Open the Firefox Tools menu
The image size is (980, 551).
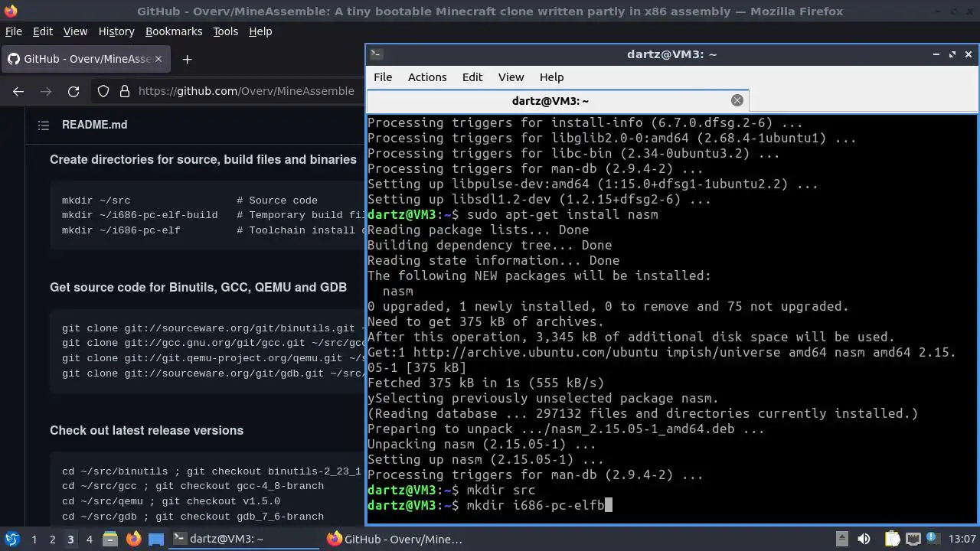tap(225, 31)
